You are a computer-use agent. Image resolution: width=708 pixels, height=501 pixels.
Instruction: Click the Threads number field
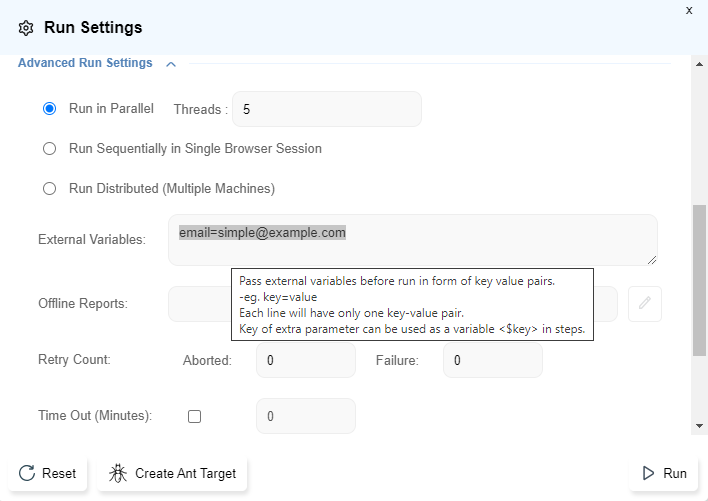pyautogui.click(x=326, y=109)
